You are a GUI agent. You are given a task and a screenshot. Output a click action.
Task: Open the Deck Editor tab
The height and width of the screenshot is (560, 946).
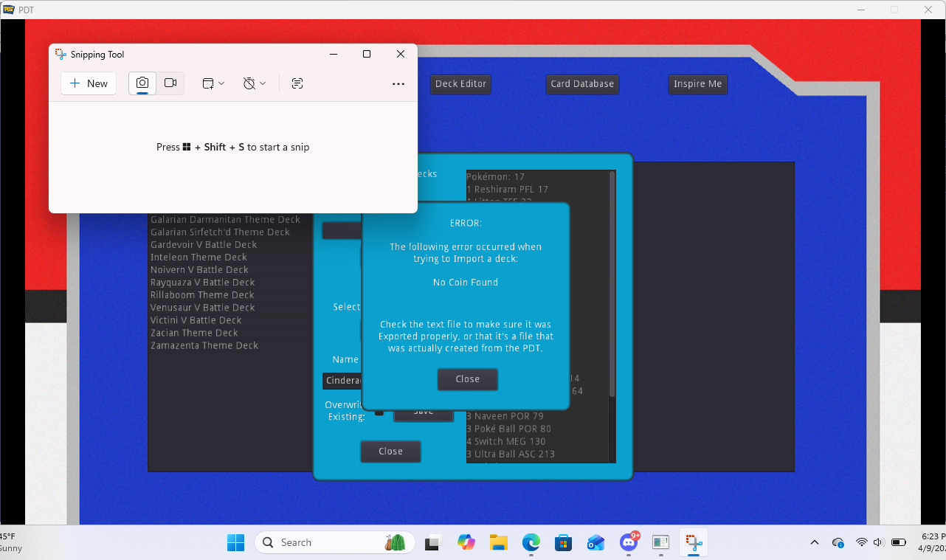(x=460, y=84)
